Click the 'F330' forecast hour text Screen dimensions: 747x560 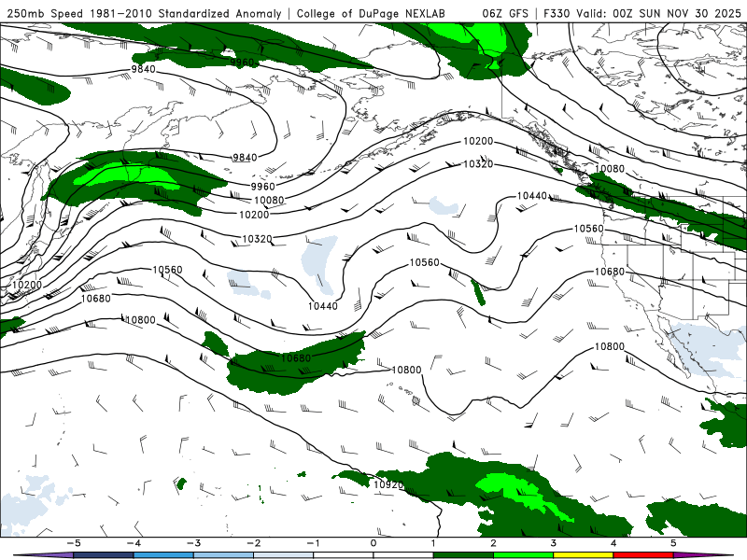click(557, 13)
